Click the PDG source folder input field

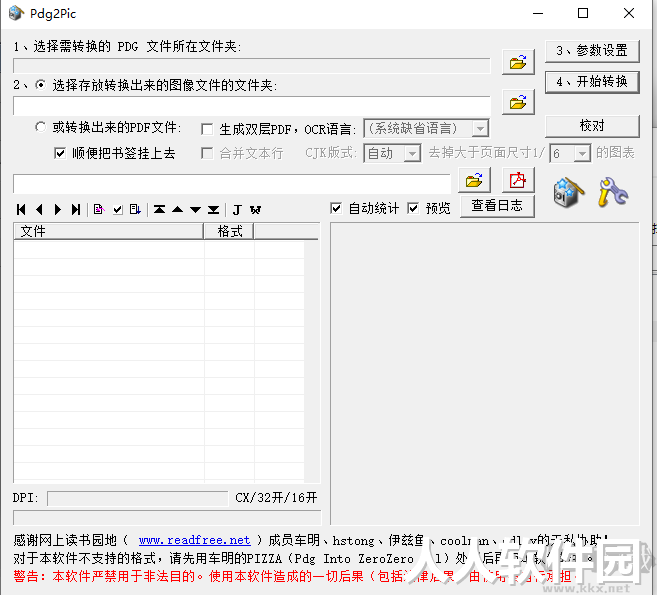coord(252,66)
